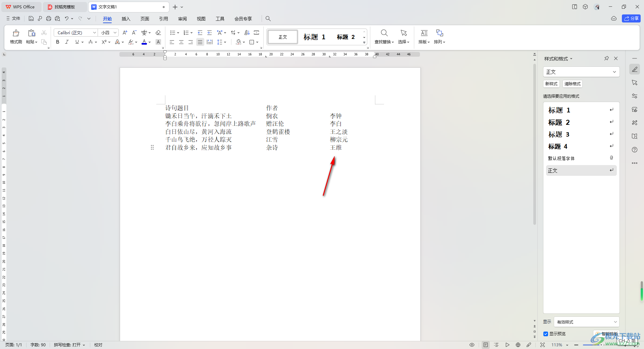Click 校对 in the status bar

pyautogui.click(x=98, y=345)
